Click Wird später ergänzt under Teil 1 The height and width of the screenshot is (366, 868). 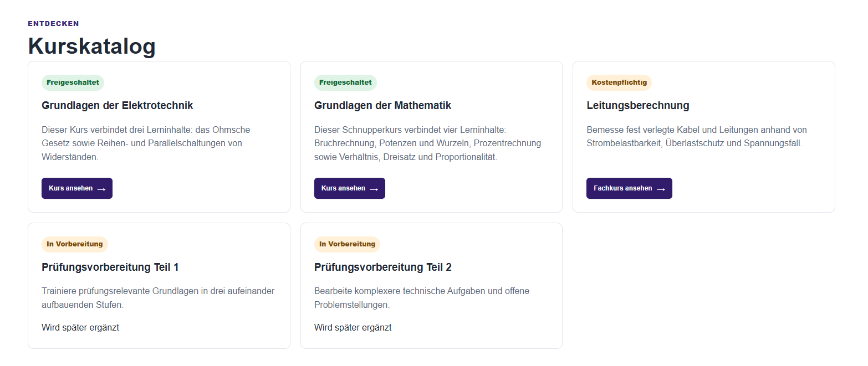point(80,327)
